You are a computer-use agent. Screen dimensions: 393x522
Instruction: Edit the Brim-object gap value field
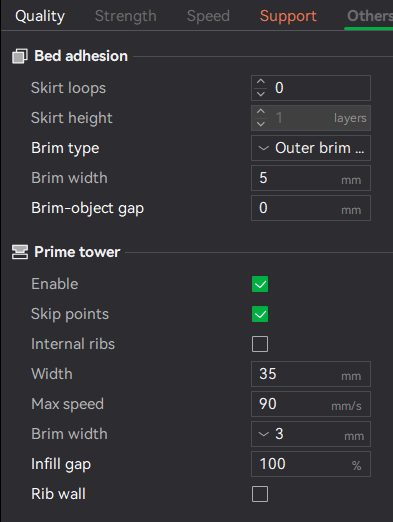coord(311,208)
